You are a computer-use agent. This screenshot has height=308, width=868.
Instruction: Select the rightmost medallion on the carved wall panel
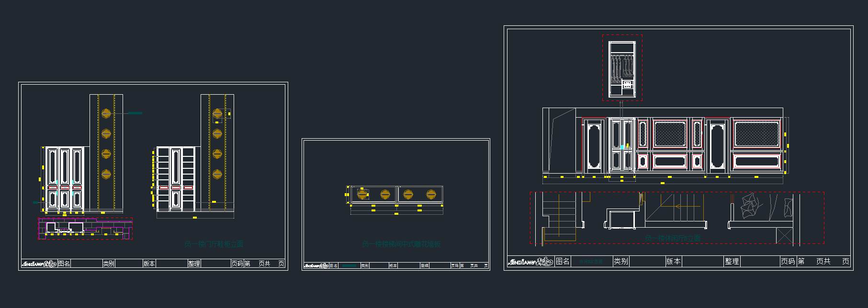point(430,194)
